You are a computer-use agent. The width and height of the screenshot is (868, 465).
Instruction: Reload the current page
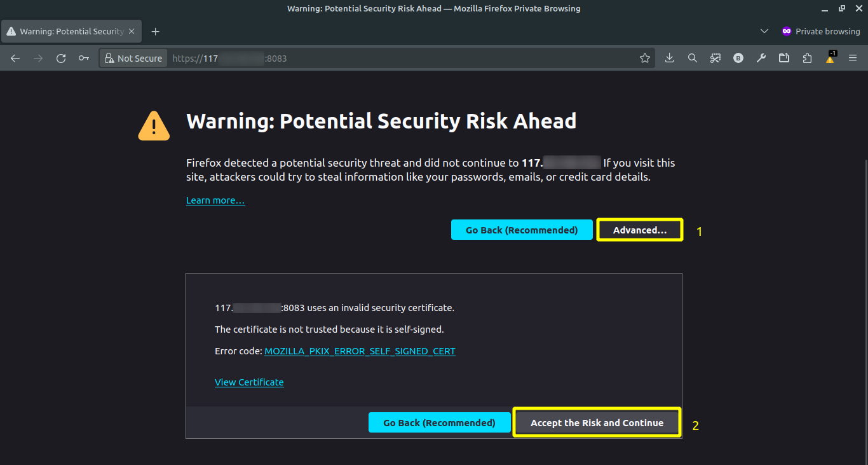tap(60, 58)
